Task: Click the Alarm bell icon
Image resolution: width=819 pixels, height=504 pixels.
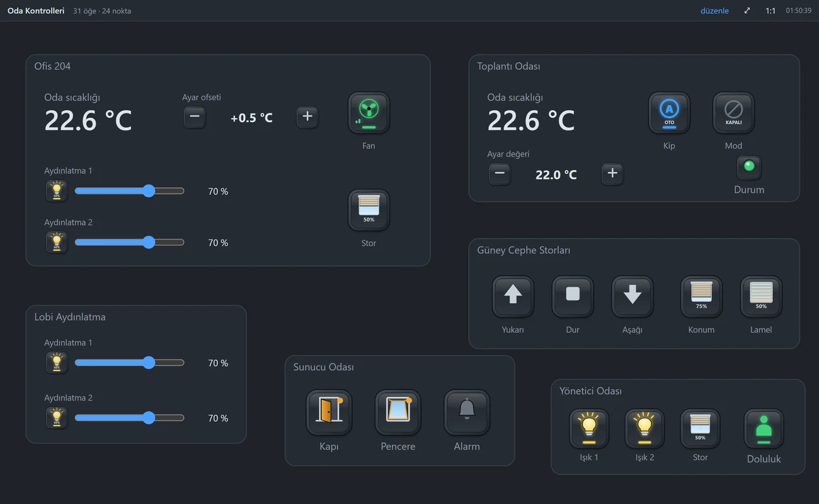Action: coord(467,413)
